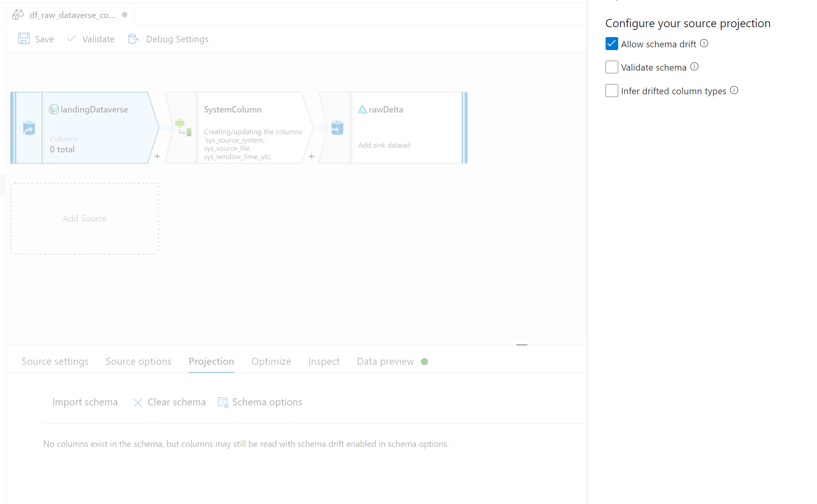Select the df_raw_dataverse data flow tab

click(72, 15)
